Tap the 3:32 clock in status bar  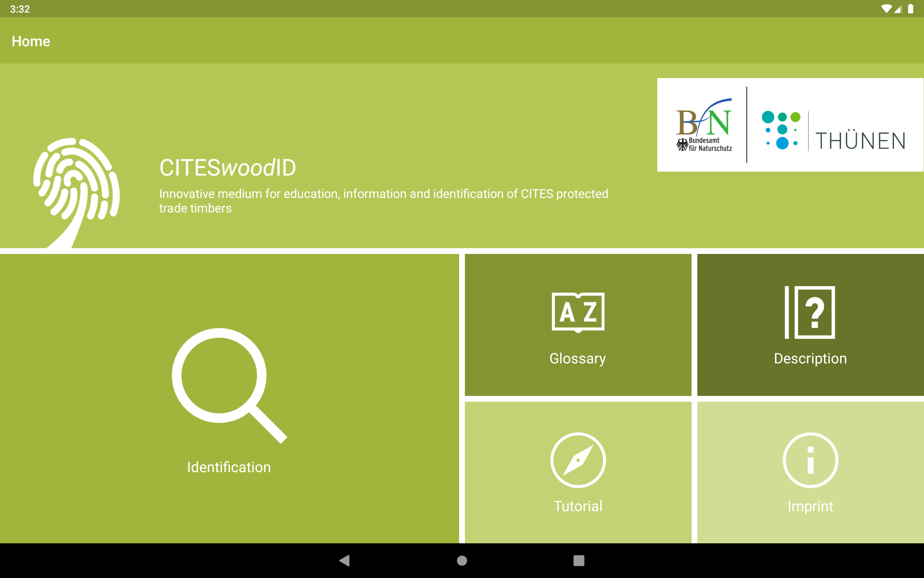(20, 9)
